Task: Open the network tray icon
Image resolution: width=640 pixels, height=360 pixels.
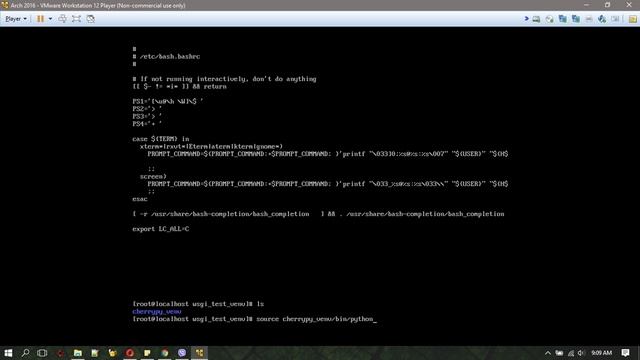Action: pos(571,353)
